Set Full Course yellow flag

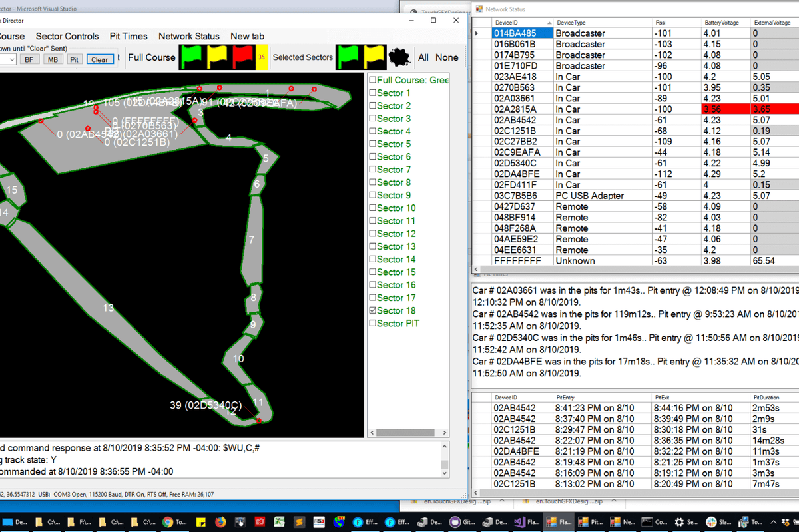pos(218,57)
